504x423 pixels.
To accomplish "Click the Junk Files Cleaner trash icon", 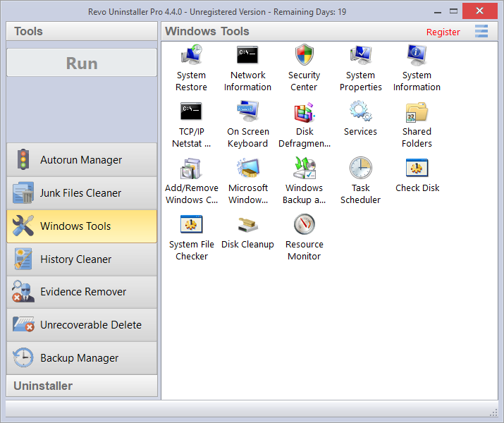I will coord(23,193).
